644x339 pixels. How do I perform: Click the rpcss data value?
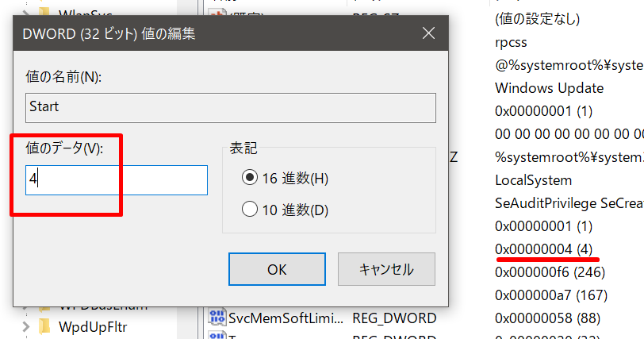tap(511, 43)
